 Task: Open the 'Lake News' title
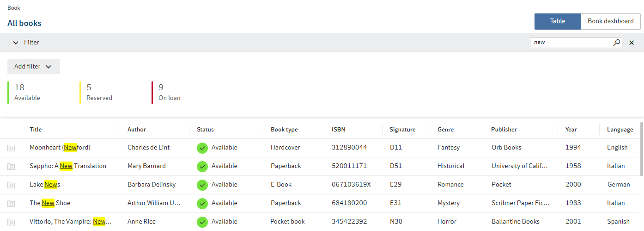coord(45,185)
